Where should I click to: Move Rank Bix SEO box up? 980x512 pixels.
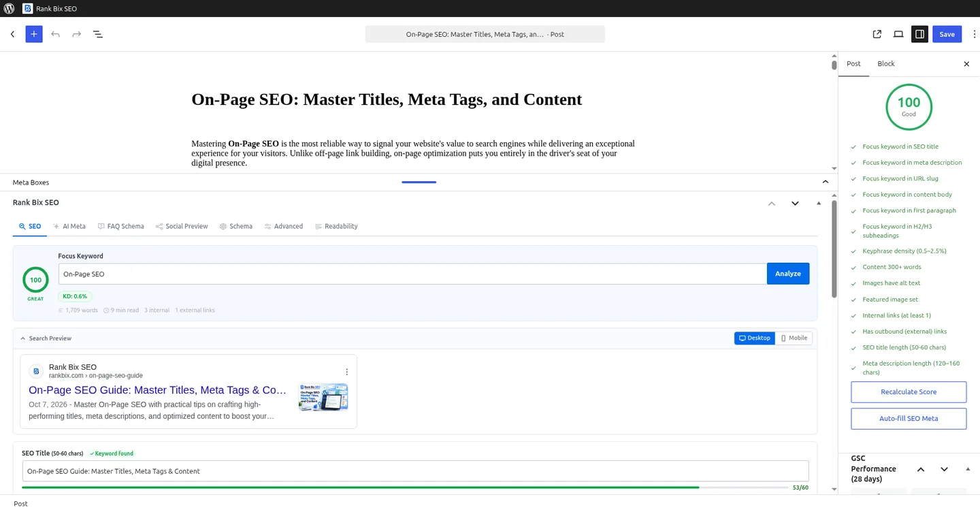click(x=772, y=203)
